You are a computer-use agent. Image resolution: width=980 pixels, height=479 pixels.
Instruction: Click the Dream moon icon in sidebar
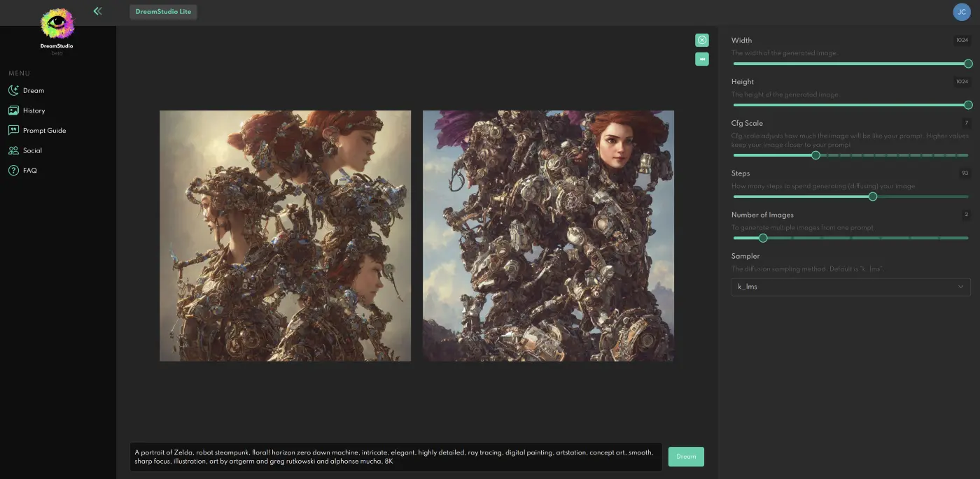[x=13, y=90]
